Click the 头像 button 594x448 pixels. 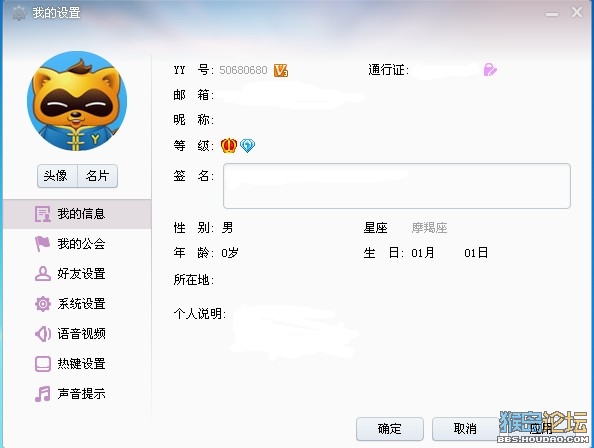tap(57, 176)
